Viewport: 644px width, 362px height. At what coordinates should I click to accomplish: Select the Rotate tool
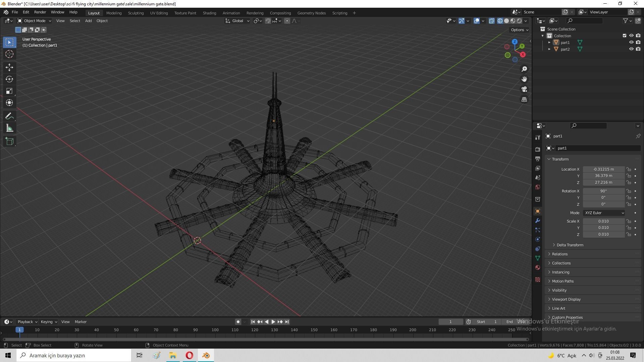[x=9, y=79]
